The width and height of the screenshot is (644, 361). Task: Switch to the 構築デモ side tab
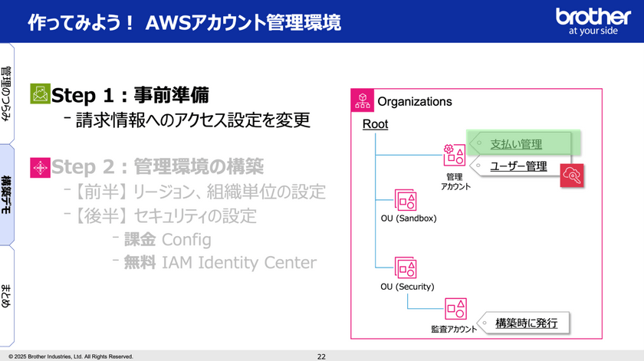click(7, 195)
